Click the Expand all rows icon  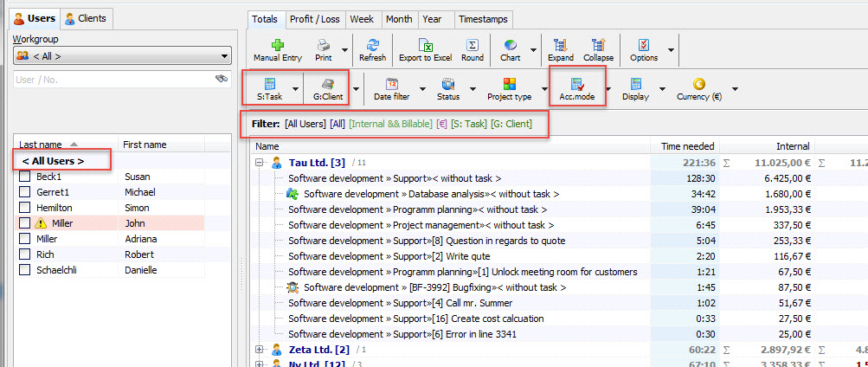click(x=560, y=45)
